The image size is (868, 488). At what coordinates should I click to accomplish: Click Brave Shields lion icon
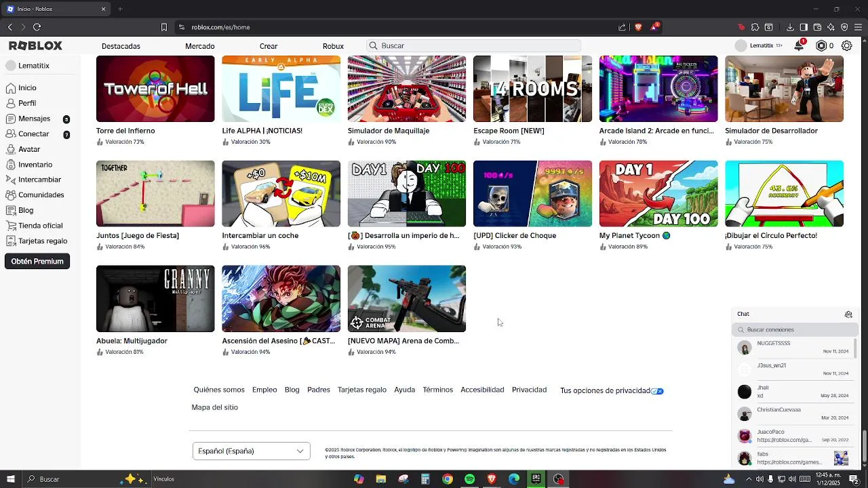point(638,27)
